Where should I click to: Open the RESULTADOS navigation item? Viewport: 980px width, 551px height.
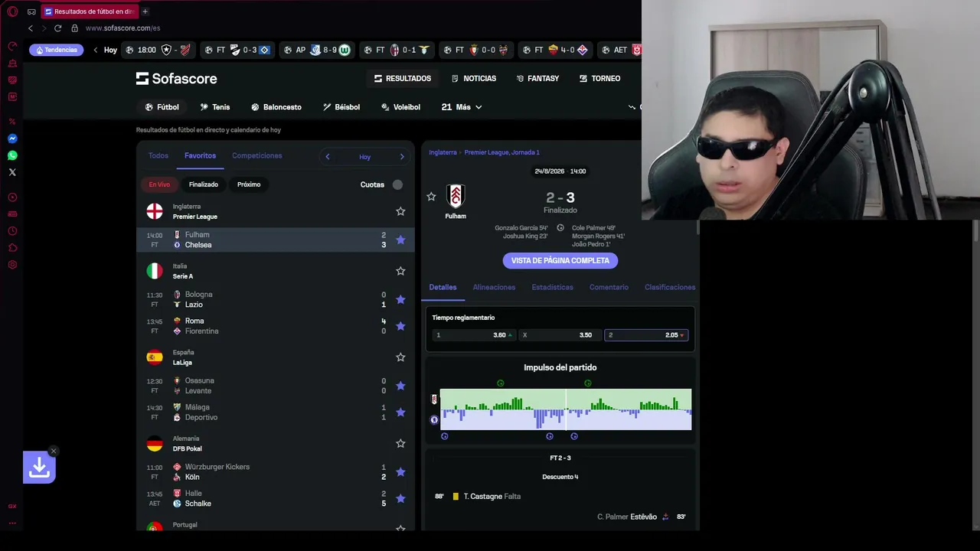click(403, 79)
